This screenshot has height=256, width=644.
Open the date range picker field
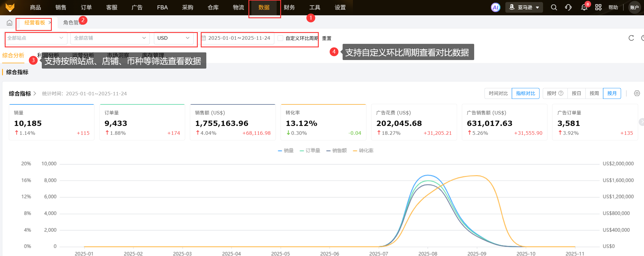coord(237,38)
